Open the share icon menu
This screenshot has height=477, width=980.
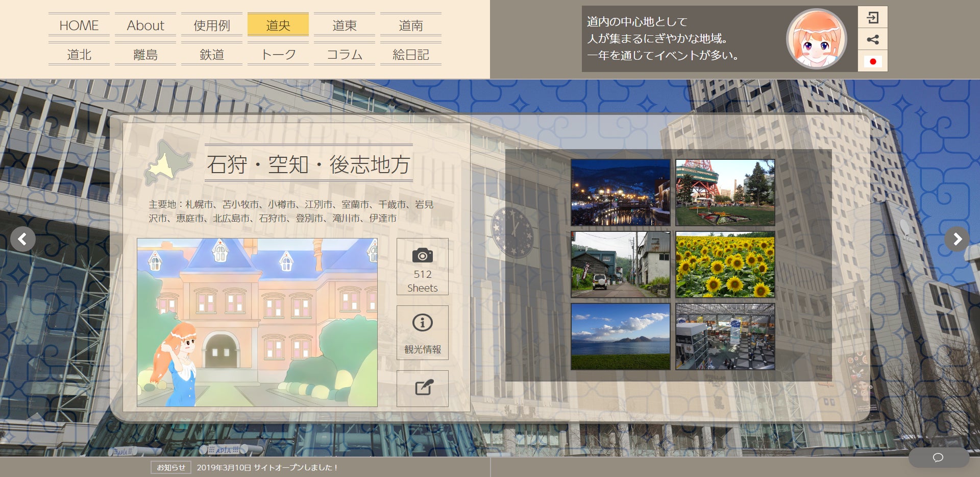coord(873,39)
